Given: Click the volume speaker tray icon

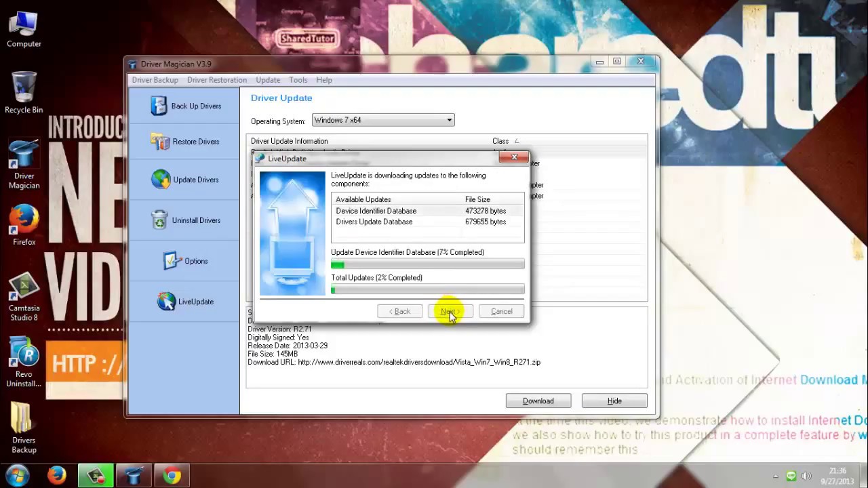Looking at the screenshot, I should pos(806,476).
